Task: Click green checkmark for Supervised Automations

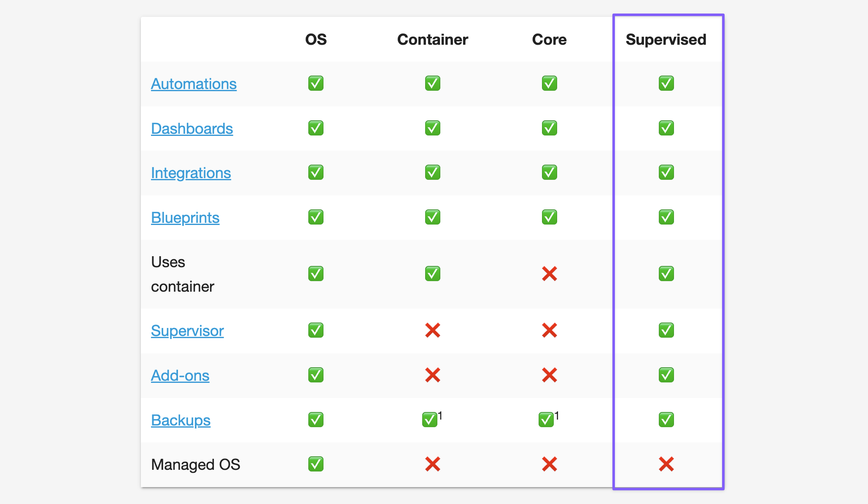Action: coord(666,84)
